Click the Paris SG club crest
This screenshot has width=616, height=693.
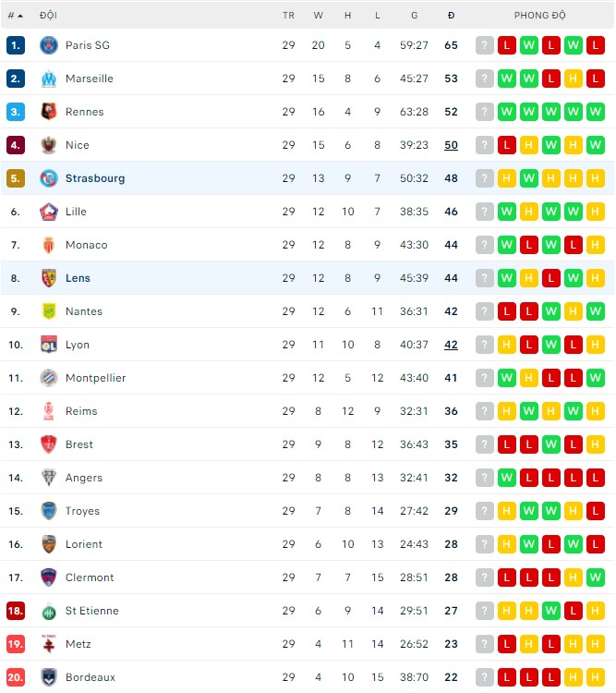click(49, 45)
